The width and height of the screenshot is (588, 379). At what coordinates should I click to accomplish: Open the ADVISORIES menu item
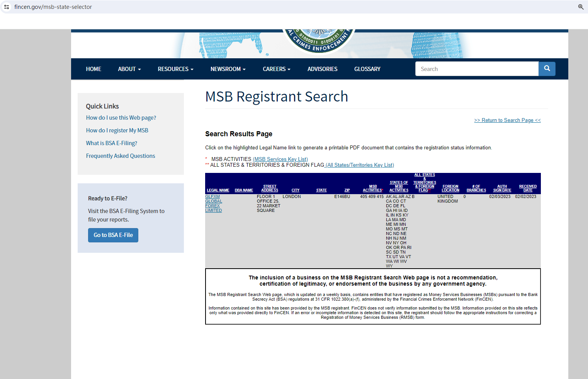click(323, 69)
